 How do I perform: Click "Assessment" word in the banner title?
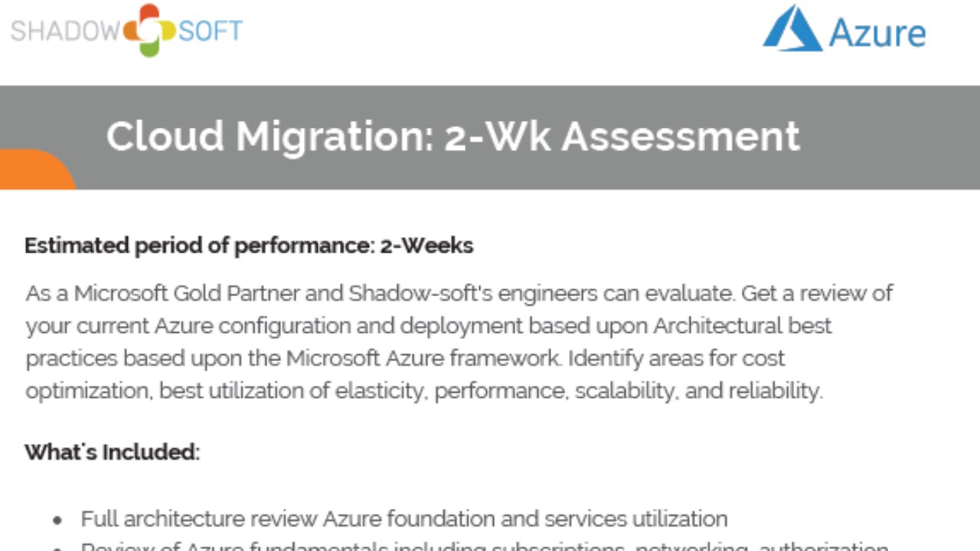click(681, 136)
